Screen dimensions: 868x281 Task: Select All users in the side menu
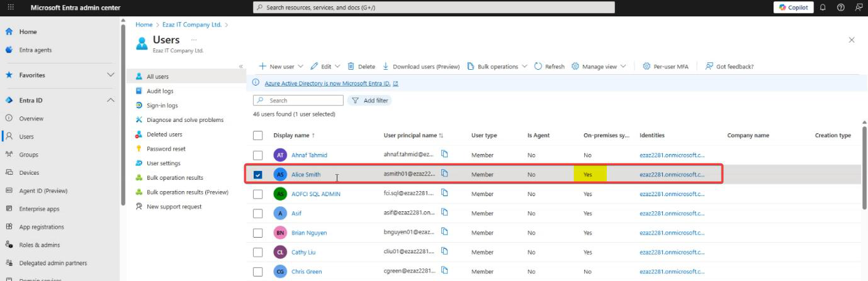coord(157,77)
